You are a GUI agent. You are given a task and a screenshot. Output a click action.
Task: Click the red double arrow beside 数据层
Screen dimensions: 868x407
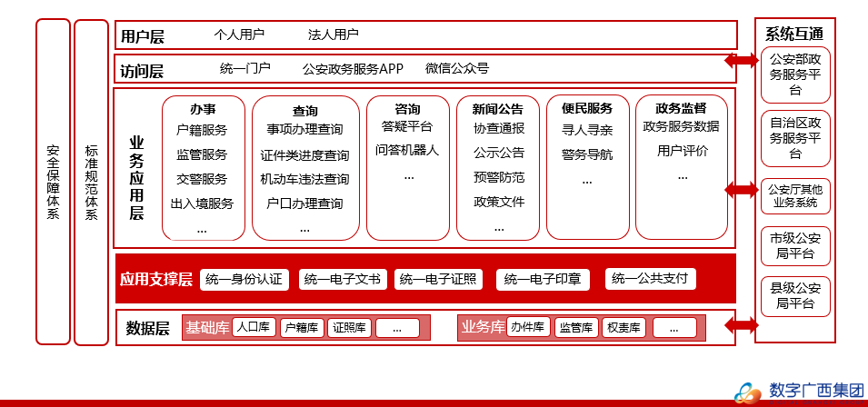[741, 324]
